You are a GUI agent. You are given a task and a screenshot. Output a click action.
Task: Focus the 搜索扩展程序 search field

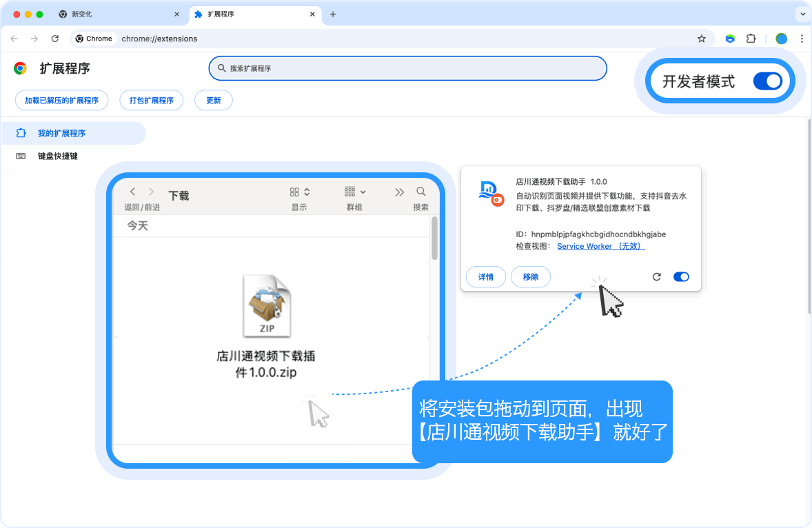[407, 68]
